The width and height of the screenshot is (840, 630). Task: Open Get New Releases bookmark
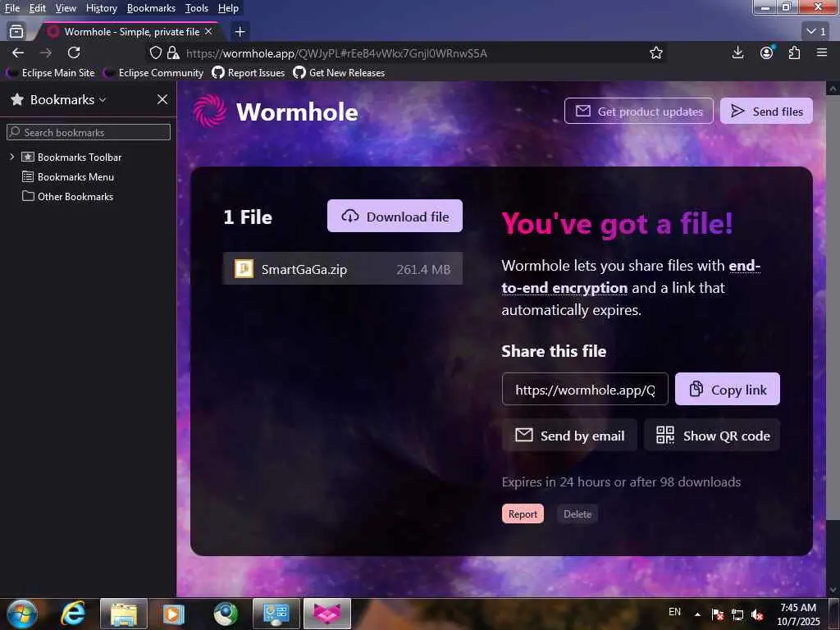(x=339, y=72)
